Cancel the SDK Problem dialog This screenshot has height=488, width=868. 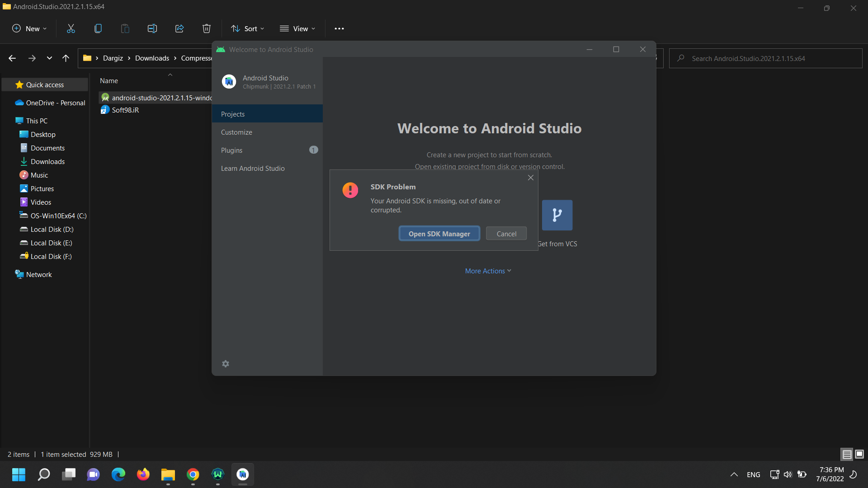click(x=507, y=233)
